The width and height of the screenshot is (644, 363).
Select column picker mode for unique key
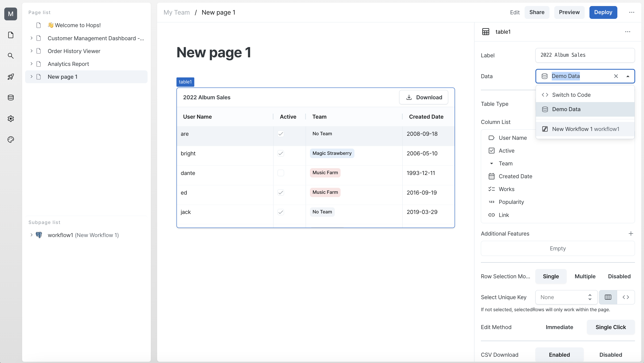pos(608,297)
